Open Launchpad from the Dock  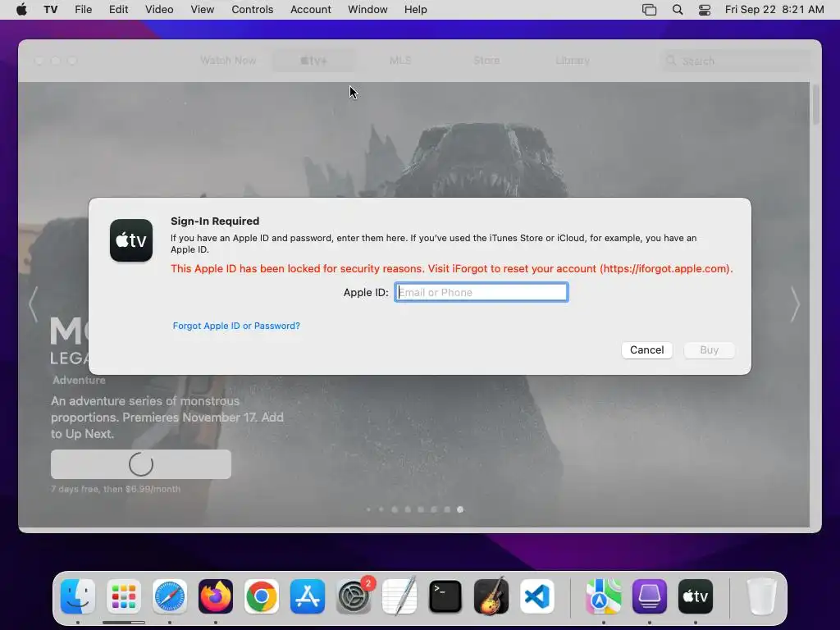(x=124, y=596)
